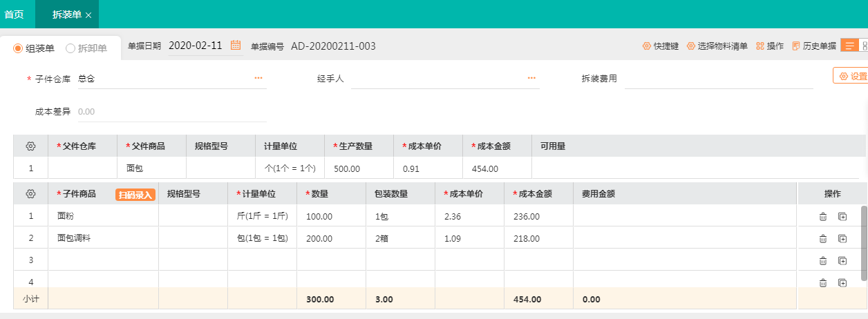Open the 操作 actions menu
This screenshot has height=319, width=868.
point(770,46)
